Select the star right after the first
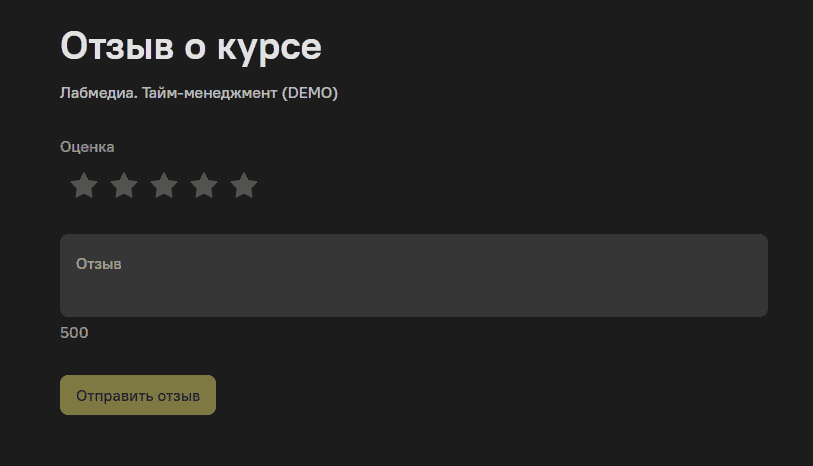Image resolution: width=813 pixels, height=466 pixels. point(124,185)
